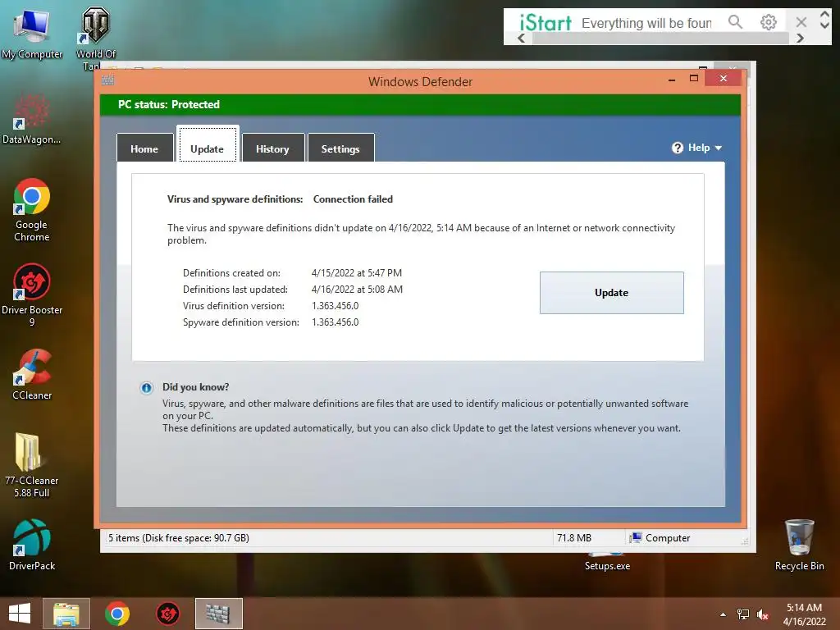This screenshot has width=840, height=630.
Task: Click iStart scroll down arrow
Action: (x=825, y=25)
